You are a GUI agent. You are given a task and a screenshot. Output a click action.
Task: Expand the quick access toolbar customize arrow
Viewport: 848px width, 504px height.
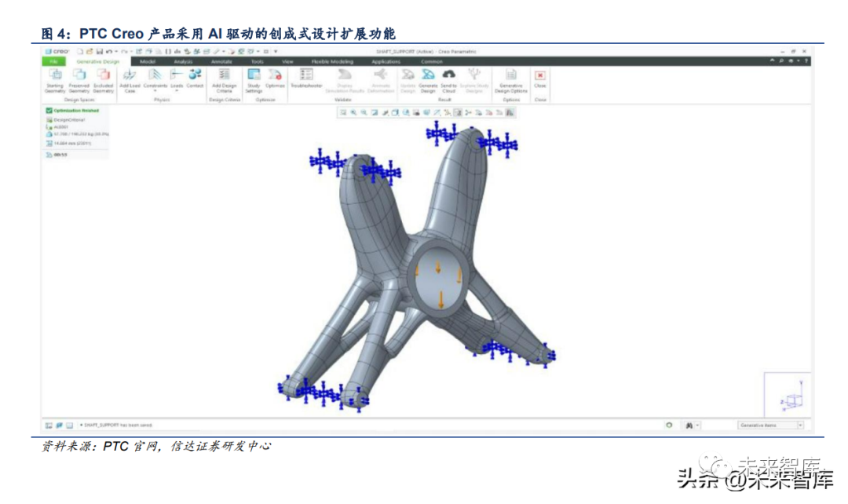(x=276, y=51)
